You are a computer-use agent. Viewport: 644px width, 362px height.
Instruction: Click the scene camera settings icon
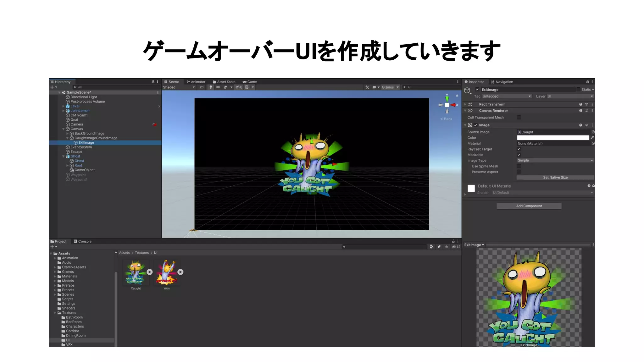tap(374, 87)
